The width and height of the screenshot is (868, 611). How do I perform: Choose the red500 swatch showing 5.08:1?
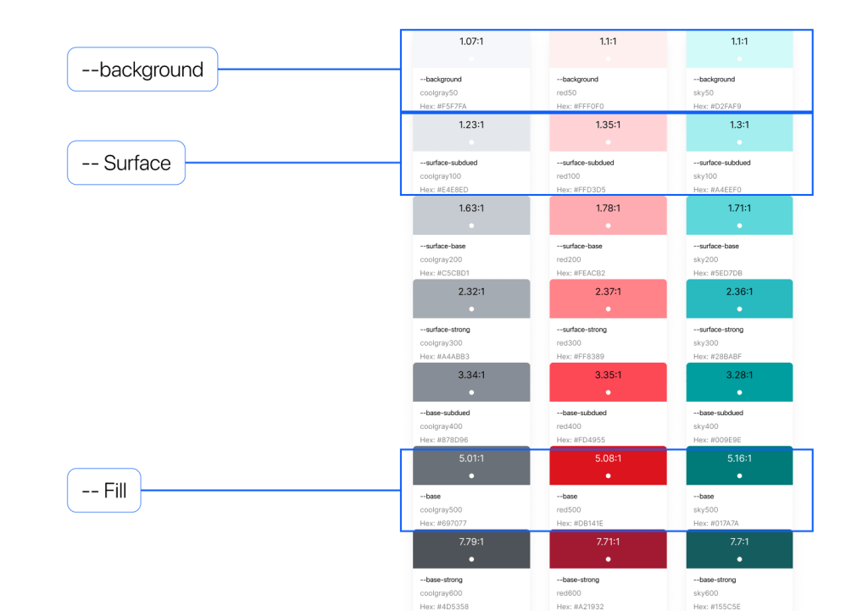coord(608,466)
